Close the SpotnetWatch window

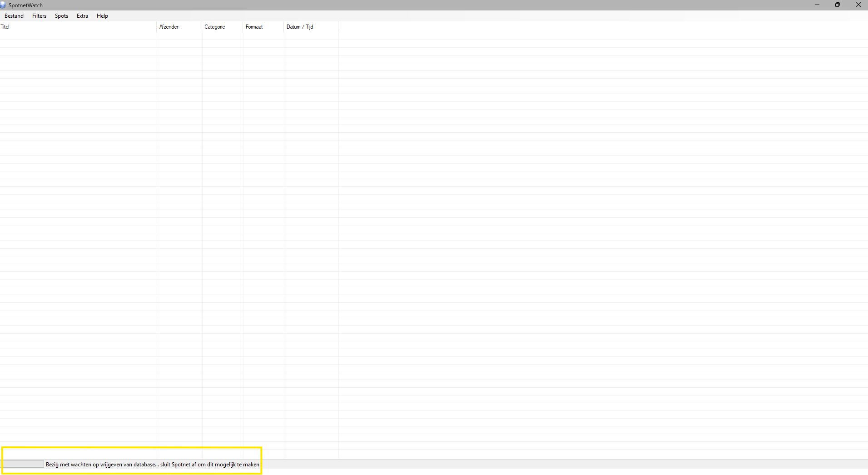(858, 5)
